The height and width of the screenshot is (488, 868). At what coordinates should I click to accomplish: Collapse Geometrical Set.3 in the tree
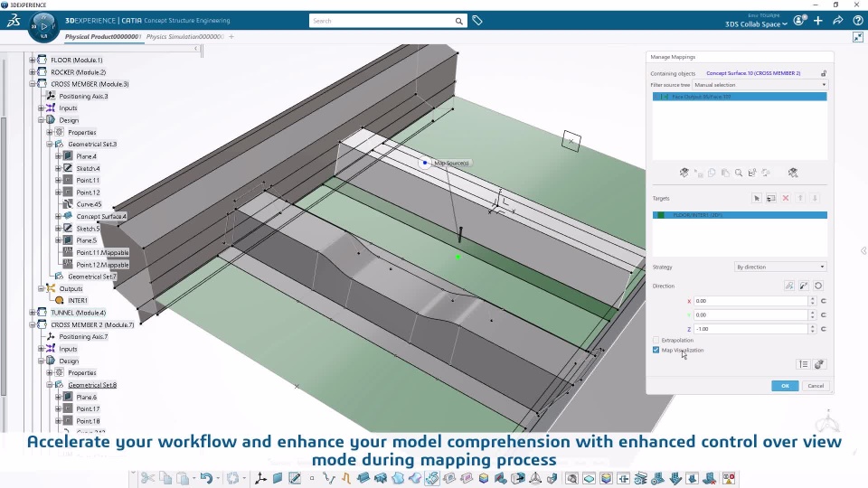50,144
